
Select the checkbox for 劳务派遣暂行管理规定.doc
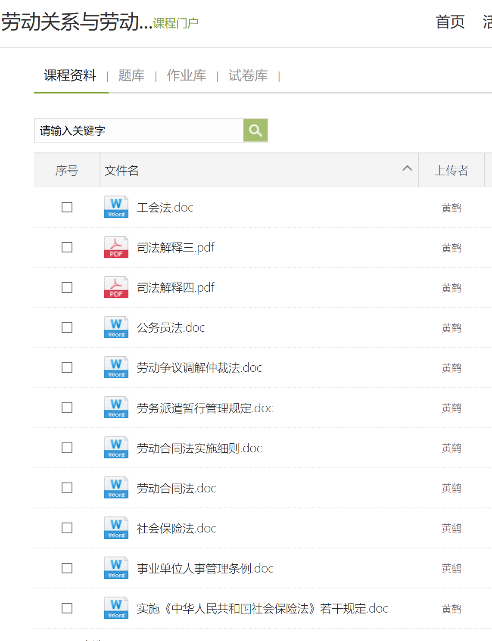click(x=67, y=408)
